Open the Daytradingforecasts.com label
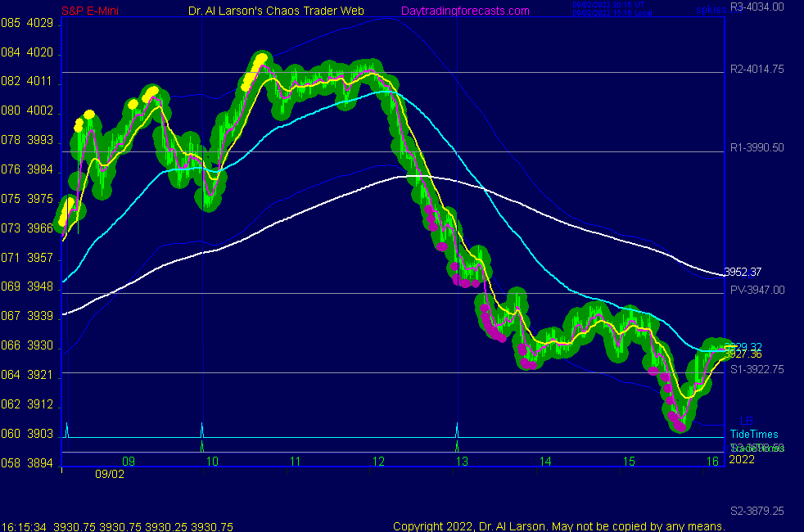 click(464, 11)
